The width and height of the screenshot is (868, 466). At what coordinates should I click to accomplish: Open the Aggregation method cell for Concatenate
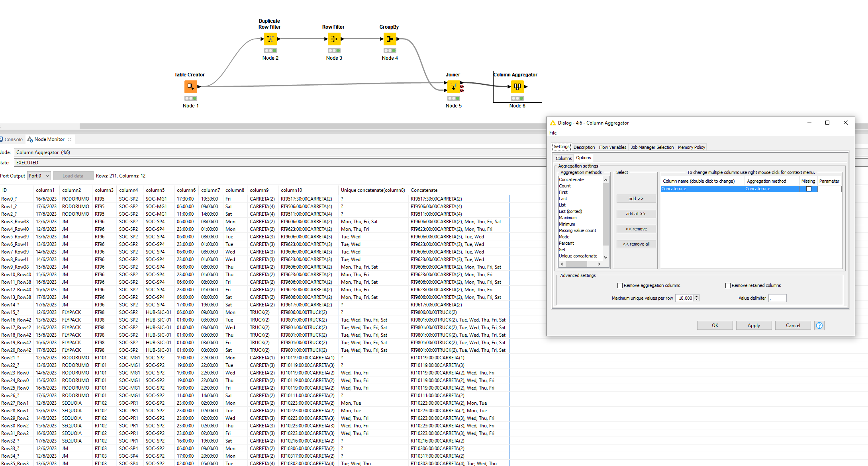click(x=772, y=189)
